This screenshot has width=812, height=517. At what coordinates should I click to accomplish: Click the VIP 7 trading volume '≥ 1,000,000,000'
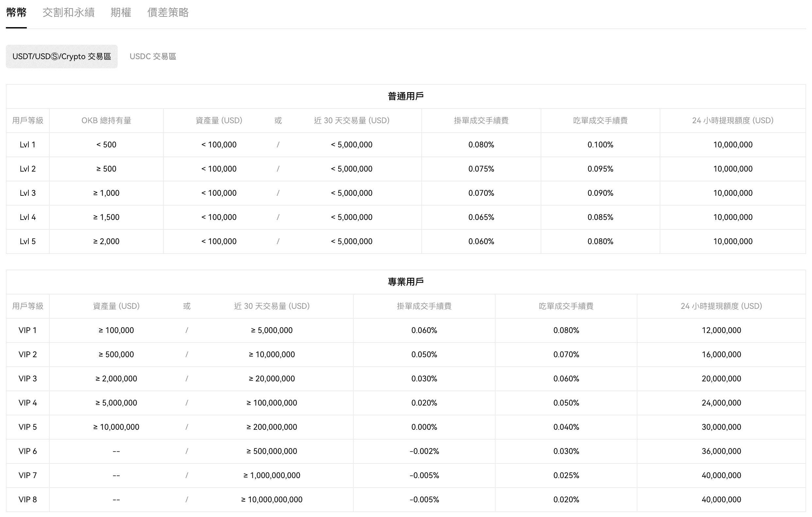point(272,475)
